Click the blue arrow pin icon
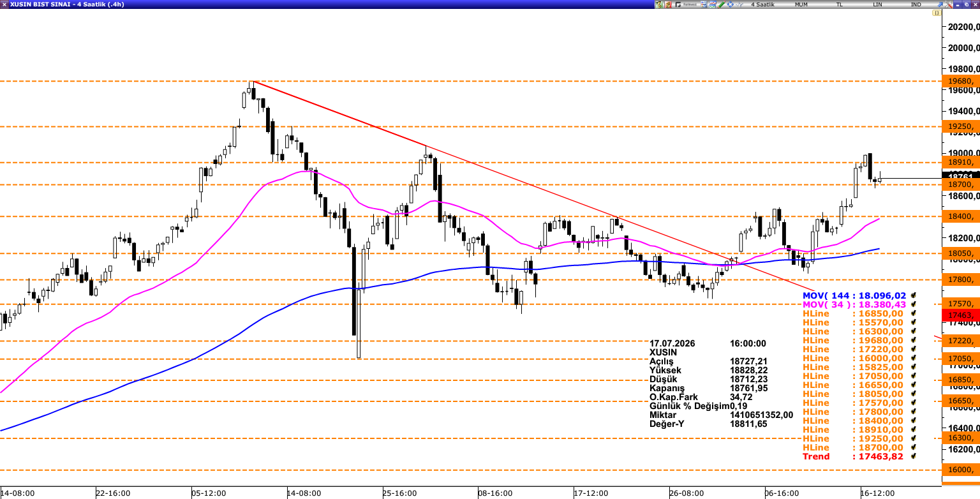Image resolution: width=980 pixels, height=499 pixels. click(x=940, y=4)
